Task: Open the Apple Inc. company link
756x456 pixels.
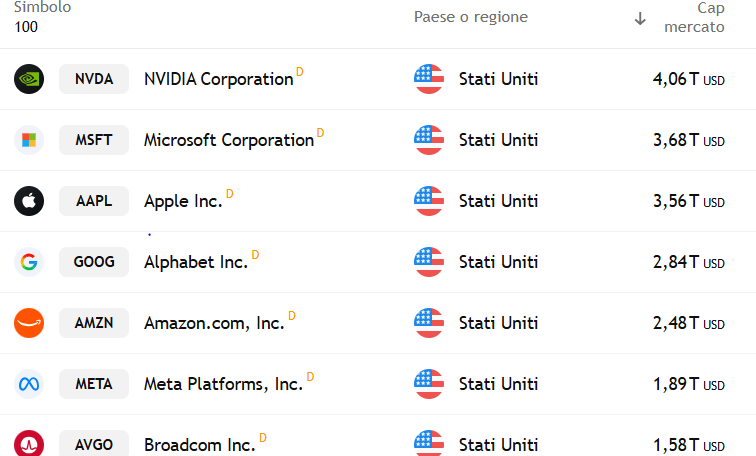Action: click(183, 201)
